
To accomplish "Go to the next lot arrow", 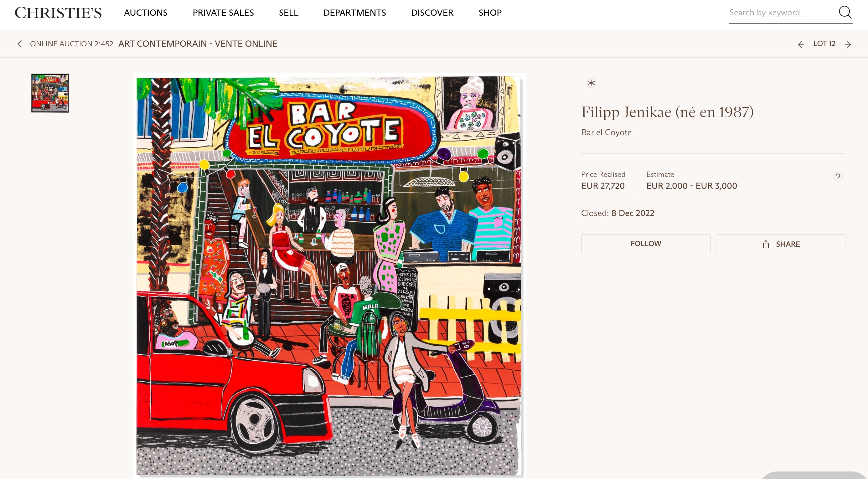I will (x=848, y=44).
